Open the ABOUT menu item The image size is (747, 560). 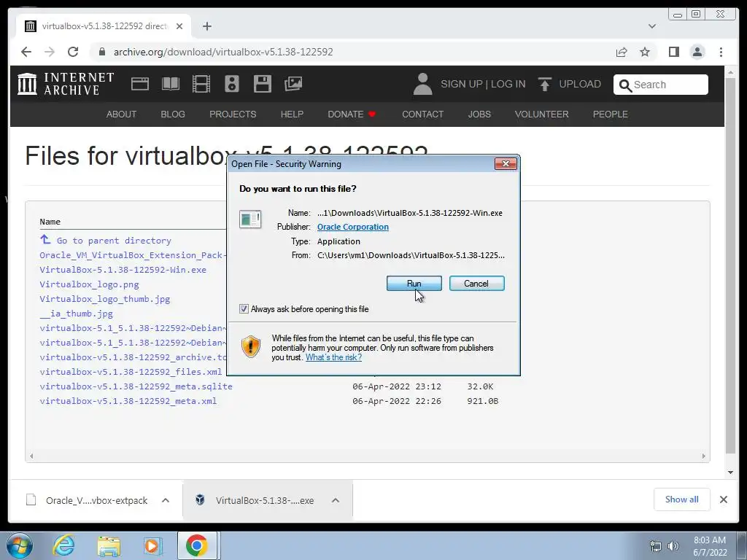coord(122,114)
